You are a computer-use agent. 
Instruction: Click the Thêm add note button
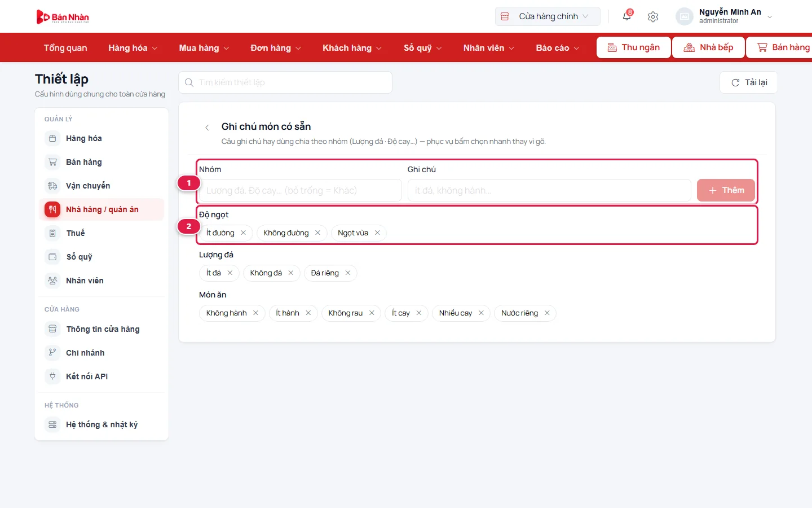pyautogui.click(x=726, y=190)
